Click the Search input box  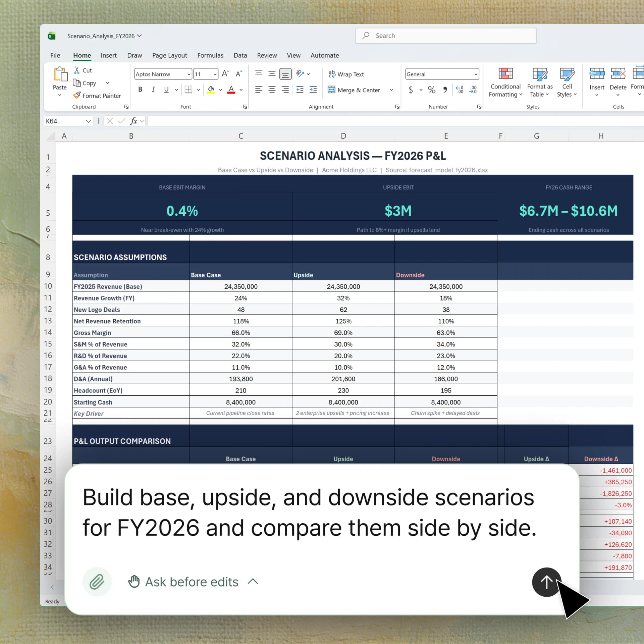445,36
